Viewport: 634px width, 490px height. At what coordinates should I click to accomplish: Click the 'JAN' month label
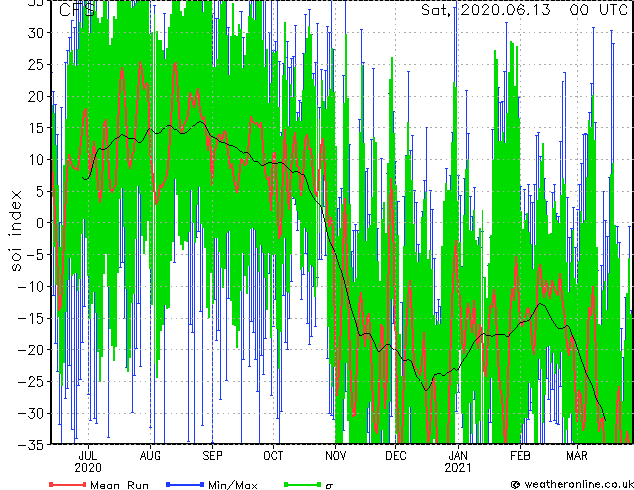pyautogui.click(x=458, y=456)
